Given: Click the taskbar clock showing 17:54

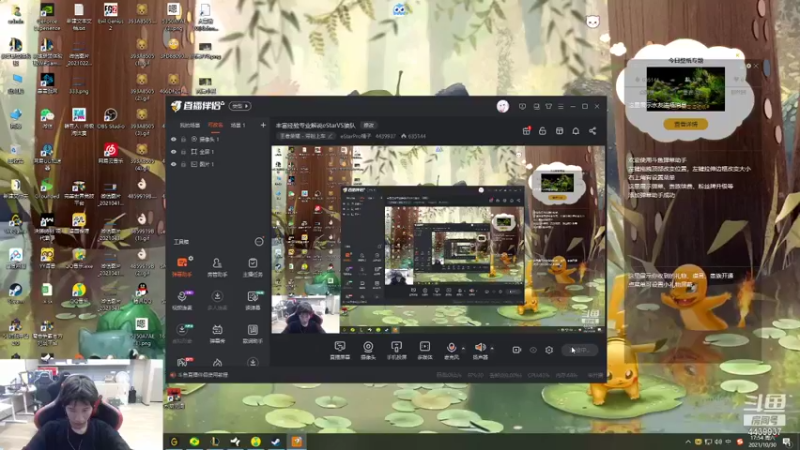Looking at the screenshot, I should (x=762, y=441).
